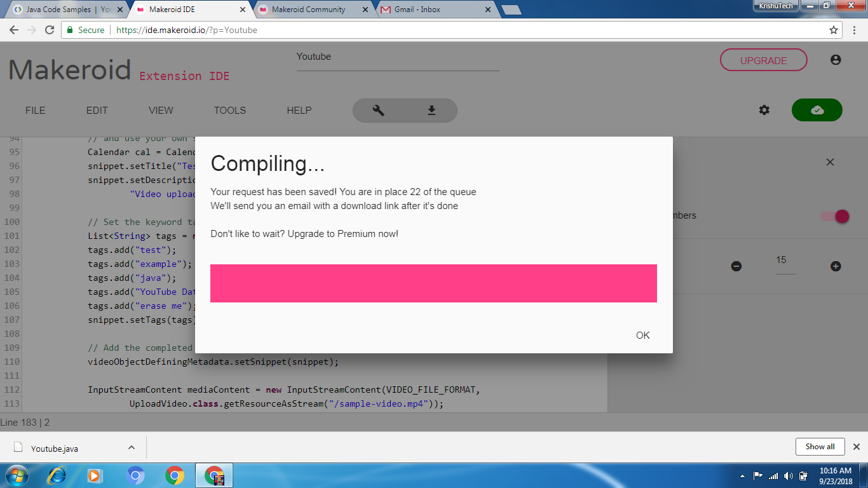
Task: Click the KrishuTech profile button
Action: tap(776, 6)
